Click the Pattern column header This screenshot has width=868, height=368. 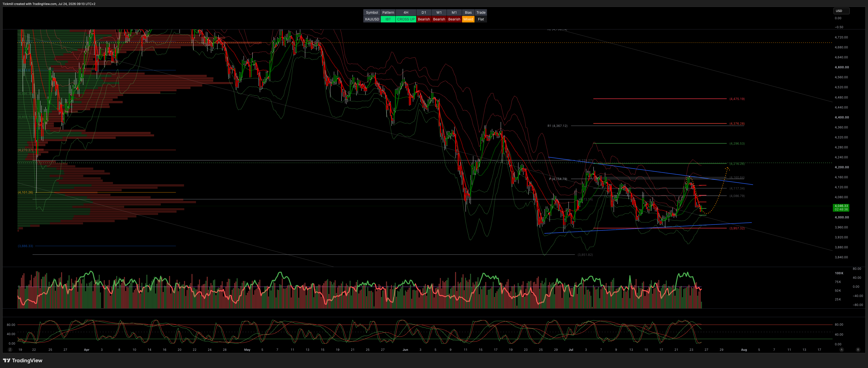[x=388, y=12]
